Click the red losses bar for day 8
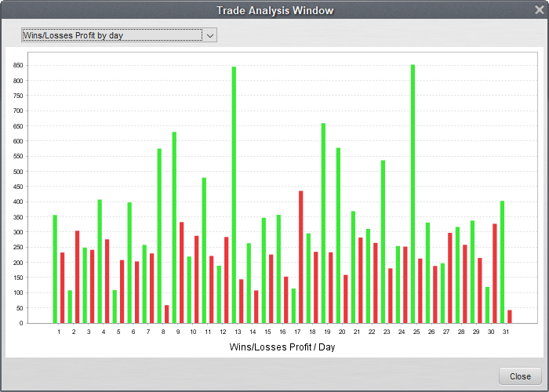 click(x=166, y=314)
